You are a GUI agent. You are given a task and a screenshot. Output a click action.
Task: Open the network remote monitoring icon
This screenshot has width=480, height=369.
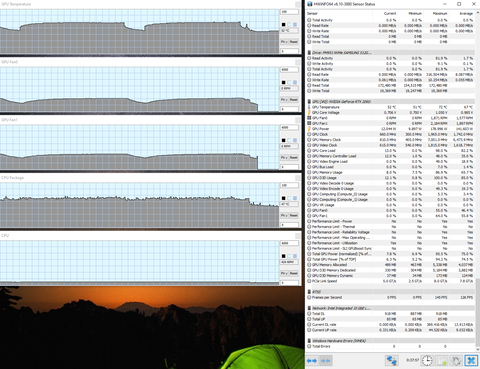(392, 360)
